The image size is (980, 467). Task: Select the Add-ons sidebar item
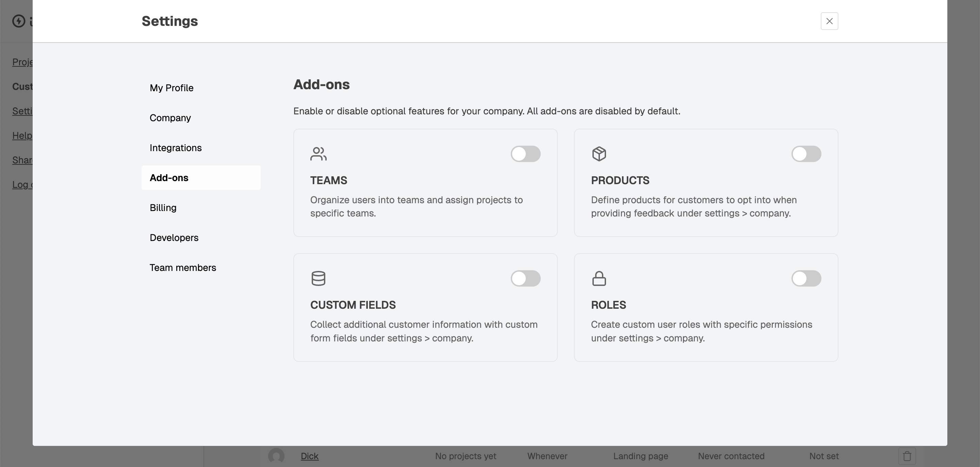[169, 178]
